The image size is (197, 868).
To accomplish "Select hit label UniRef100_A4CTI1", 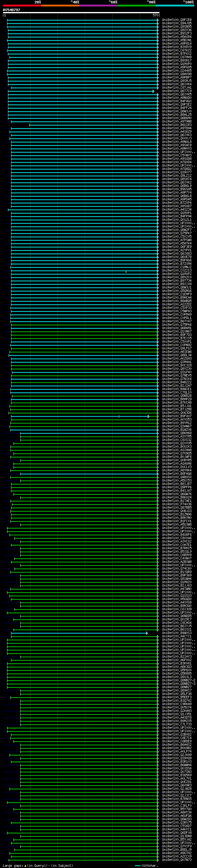I will click(x=177, y=636).
